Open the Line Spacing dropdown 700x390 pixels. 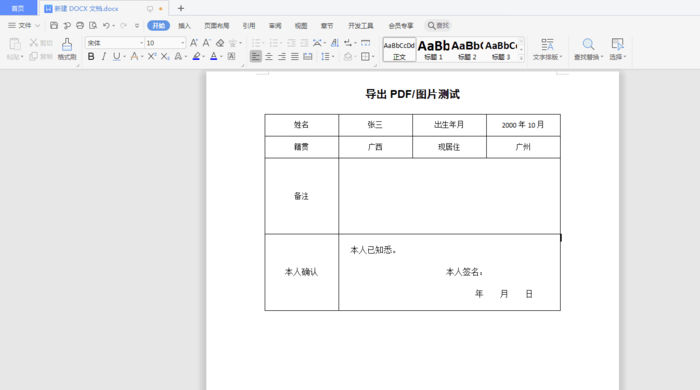[x=333, y=56]
